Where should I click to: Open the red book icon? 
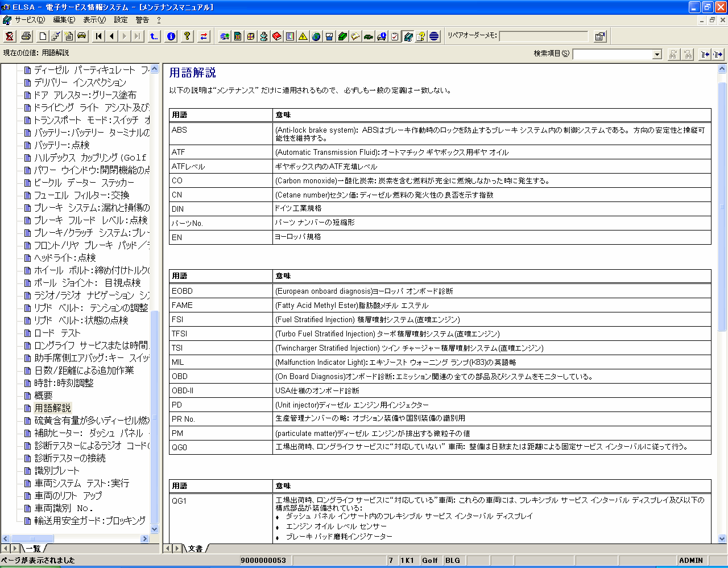coord(277,36)
